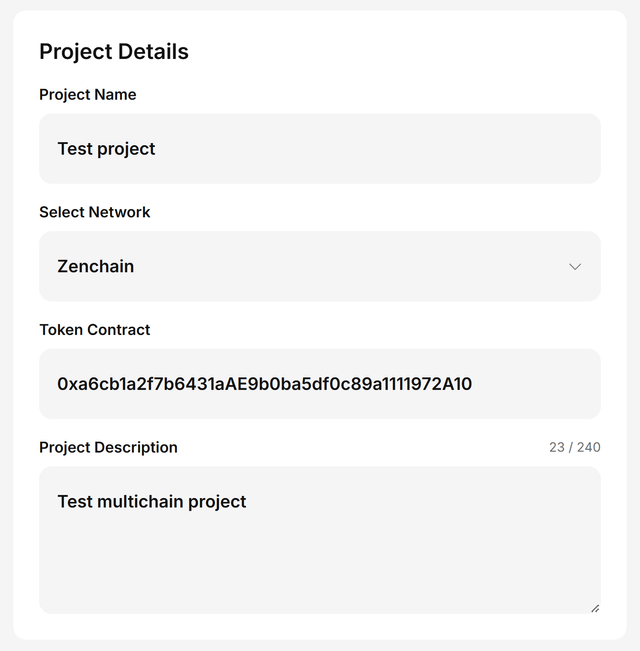The image size is (640, 651).
Task: Click the "Select Network" label
Action: click(x=95, y=212)
